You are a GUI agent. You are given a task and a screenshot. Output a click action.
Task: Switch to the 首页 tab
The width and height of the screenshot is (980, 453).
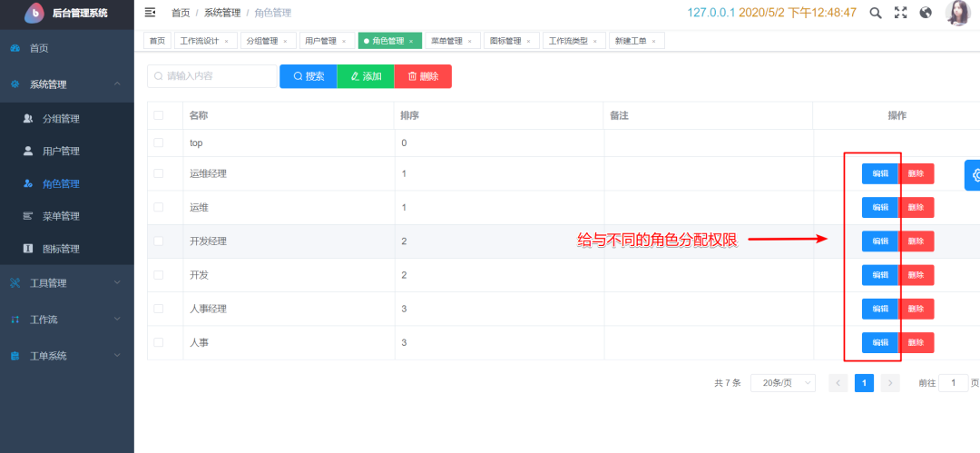(157, 41)
